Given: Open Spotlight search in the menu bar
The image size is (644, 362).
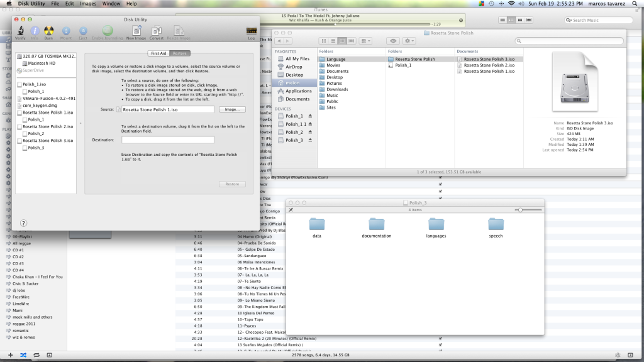Looking at the screenshot, I should [635, 4].
